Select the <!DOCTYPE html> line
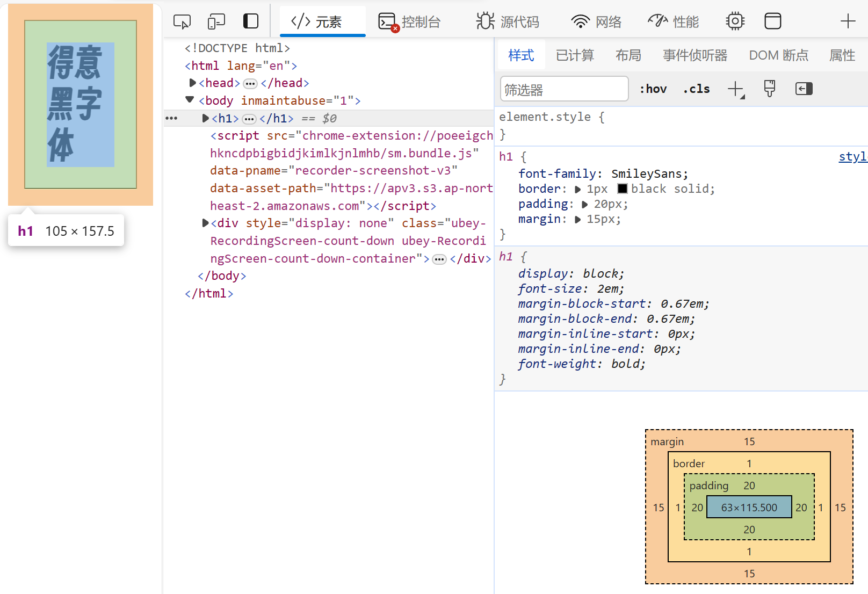Viewport: 868px width, 594px height. [237, 48]
